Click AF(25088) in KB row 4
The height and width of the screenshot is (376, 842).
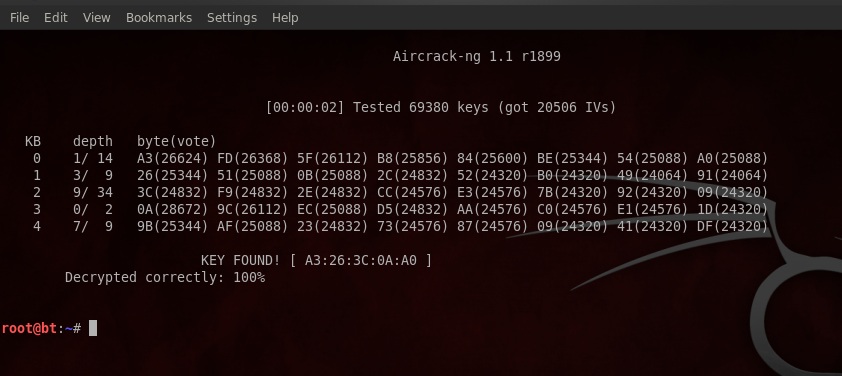point(253,227)
